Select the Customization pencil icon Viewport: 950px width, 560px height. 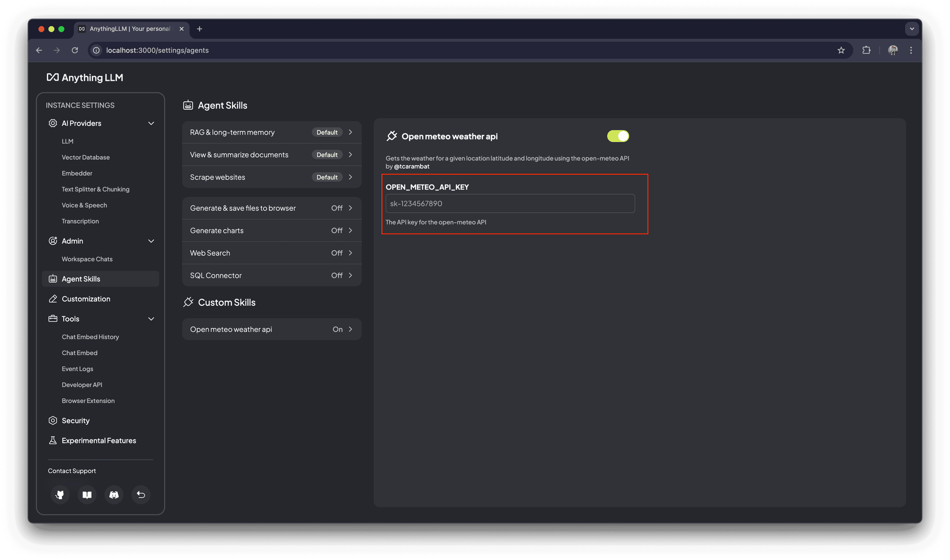(x=53, y=299)
